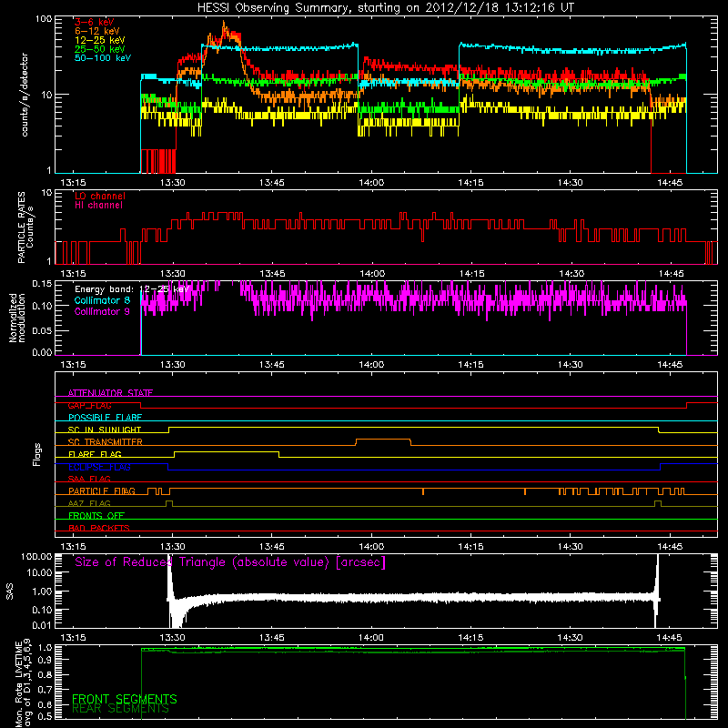This screenshot has height=728, width=728.
Task: Select the 6-12 keV legend label
Action: [96, 31]
